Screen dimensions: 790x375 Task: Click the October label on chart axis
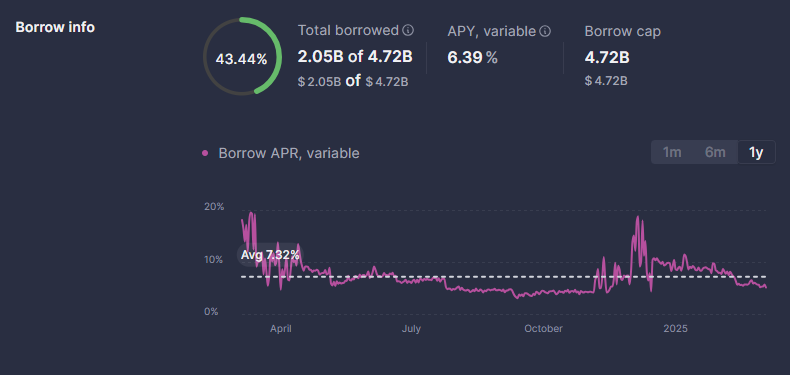(543, 329)
